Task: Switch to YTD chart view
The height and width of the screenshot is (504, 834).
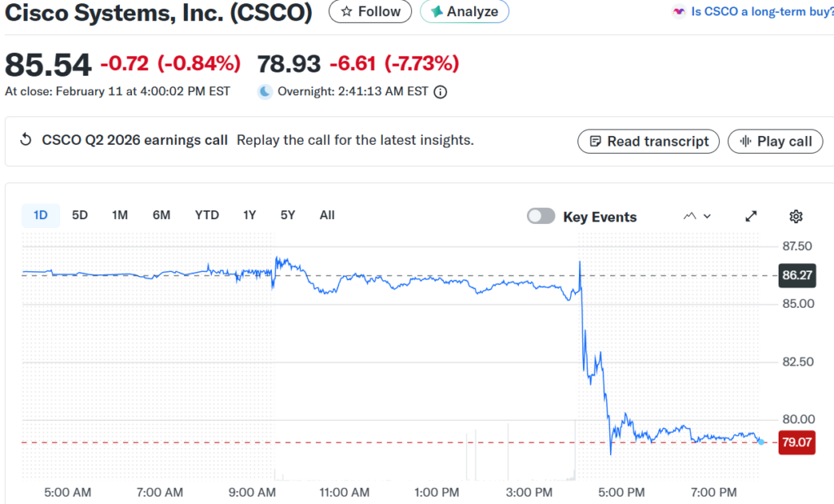Action: coord(207,215)
